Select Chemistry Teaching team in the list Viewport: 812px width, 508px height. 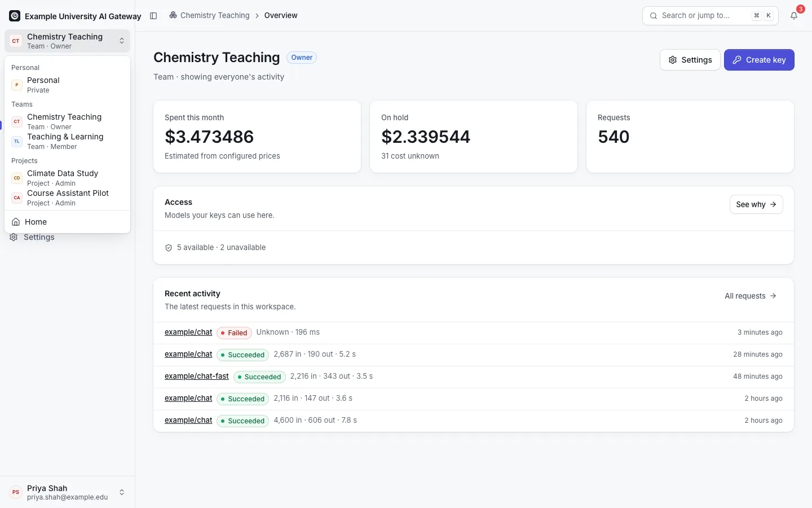coord(68,122)
